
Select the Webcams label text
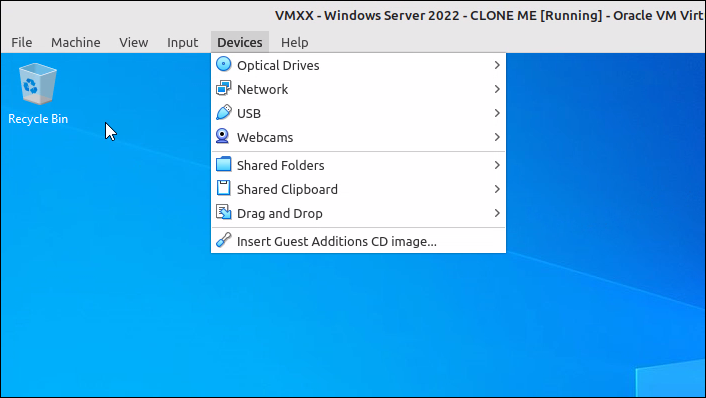pyautogui.click(x=265, y=137)
